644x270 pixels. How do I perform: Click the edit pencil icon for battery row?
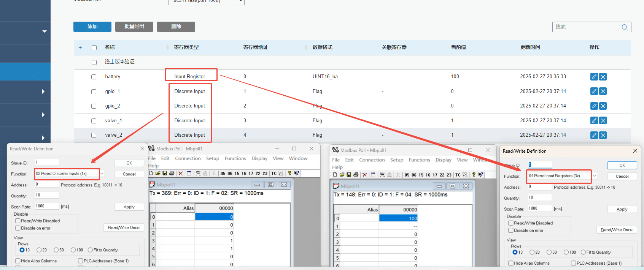point(594,77)
